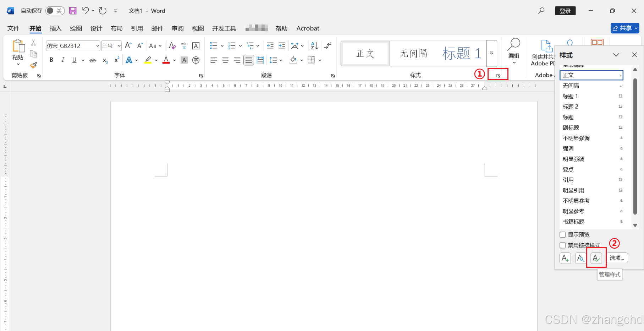The width and height of the screenshot is (644, 331).
Task: Apply subscript formatting
Action: [x=105, y=60]
